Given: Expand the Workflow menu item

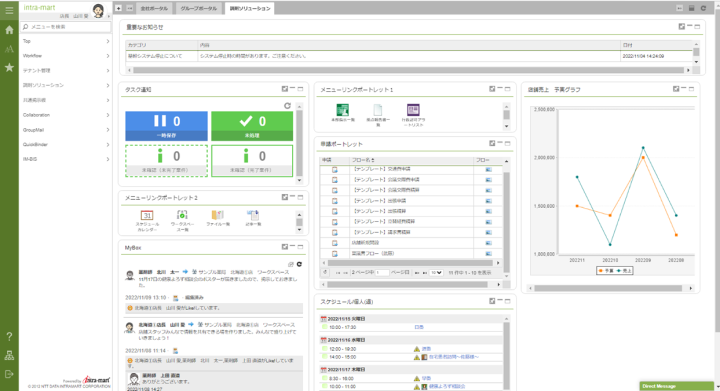Looking at the screenshot, I should 66,56.
